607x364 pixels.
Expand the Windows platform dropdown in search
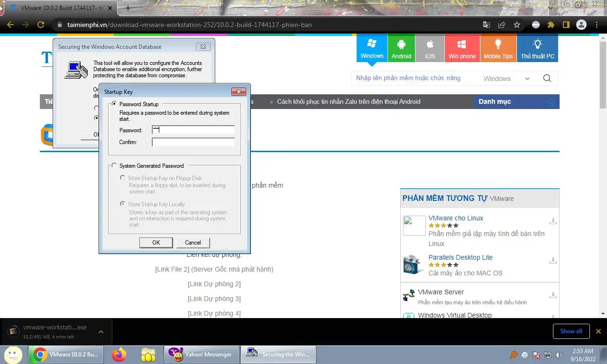(x=506, y=79)
